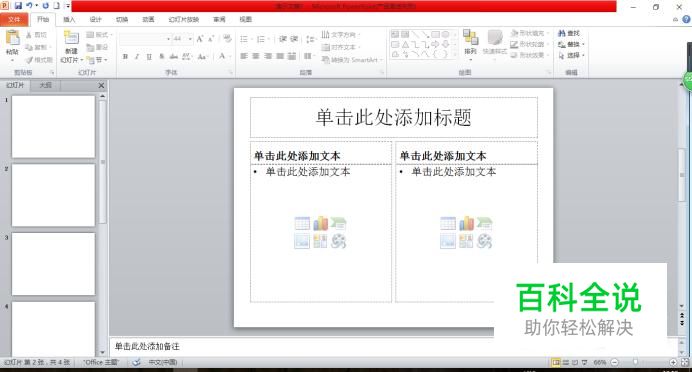Switch to the Design (设计) tab
The height and width of the screenshot is (372, 692).
(95, 19)
